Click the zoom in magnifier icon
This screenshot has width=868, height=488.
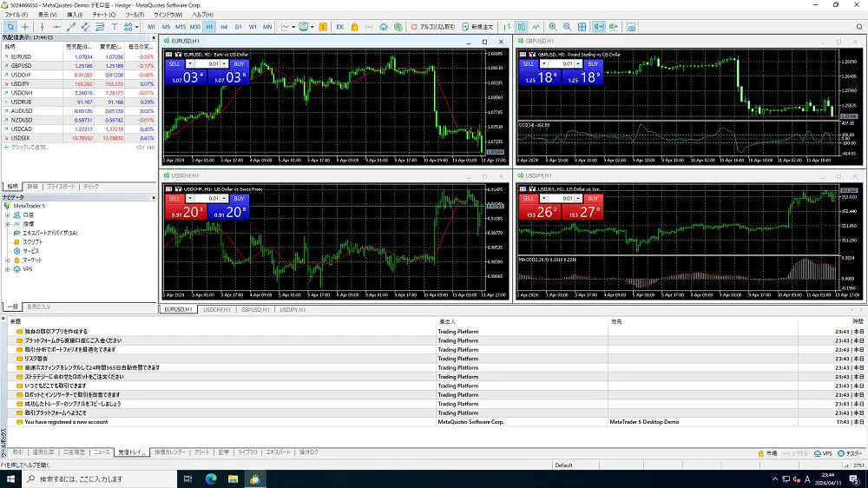pyautogui.click(x=554, y=27)
